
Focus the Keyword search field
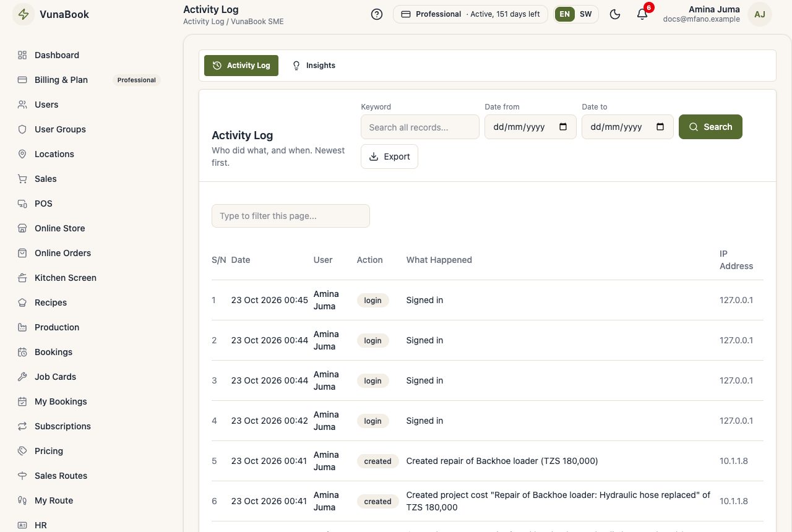click(x=420, y=127)
